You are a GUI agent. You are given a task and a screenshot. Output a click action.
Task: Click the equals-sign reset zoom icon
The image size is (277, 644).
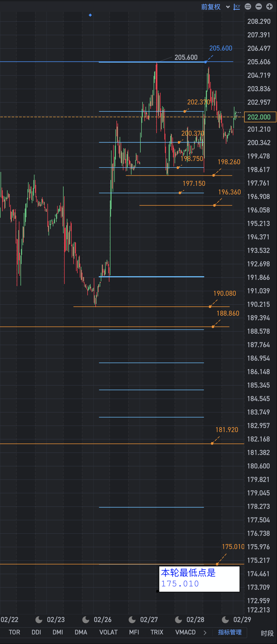(248, 7)
